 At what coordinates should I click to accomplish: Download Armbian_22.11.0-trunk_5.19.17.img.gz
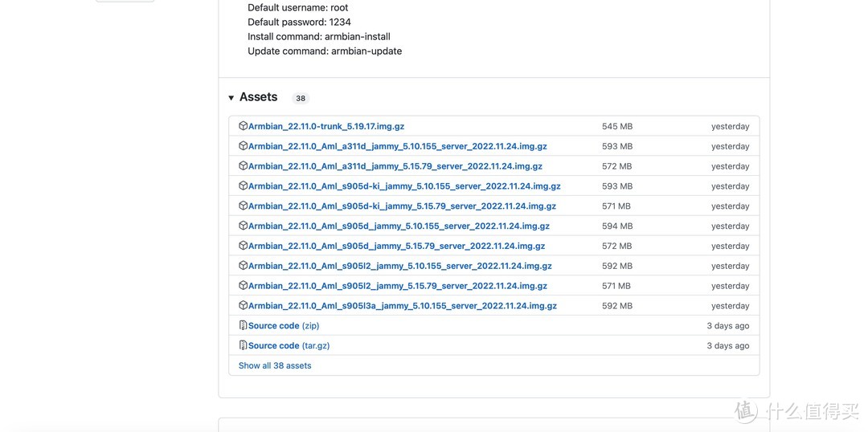pyautogui.click(x=326, y=126)
